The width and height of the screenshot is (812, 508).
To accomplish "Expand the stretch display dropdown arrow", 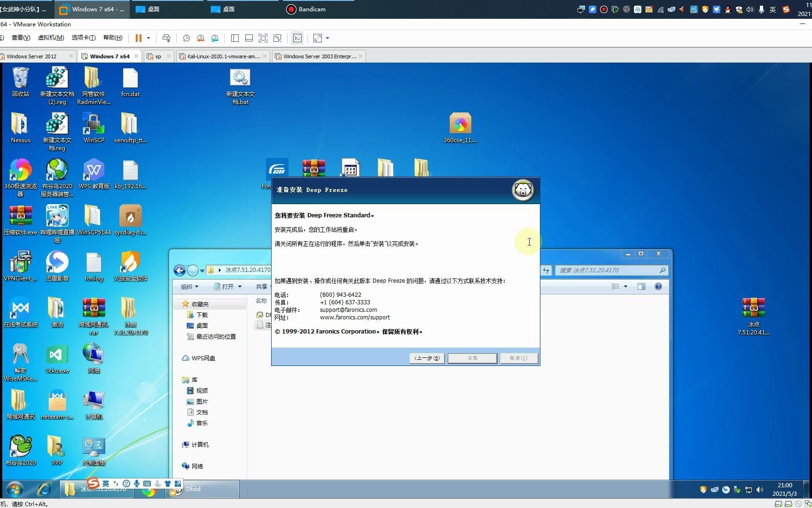I will [x=328, y=38].
